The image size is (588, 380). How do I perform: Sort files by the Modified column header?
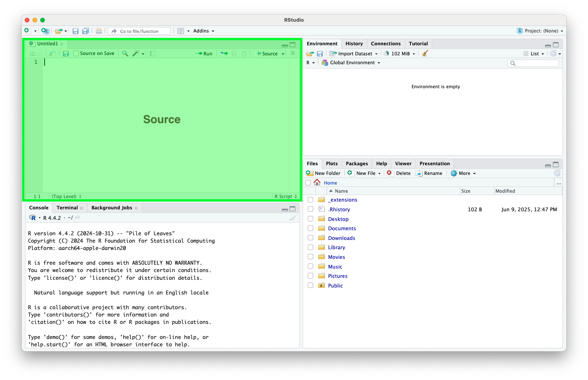pyautogui.click(x=505, y=191)
